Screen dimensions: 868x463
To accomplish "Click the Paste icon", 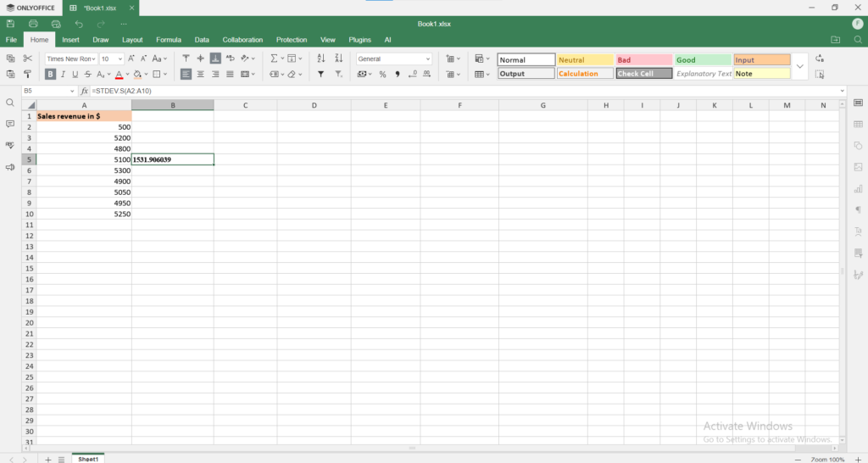I will coord(10,74).
